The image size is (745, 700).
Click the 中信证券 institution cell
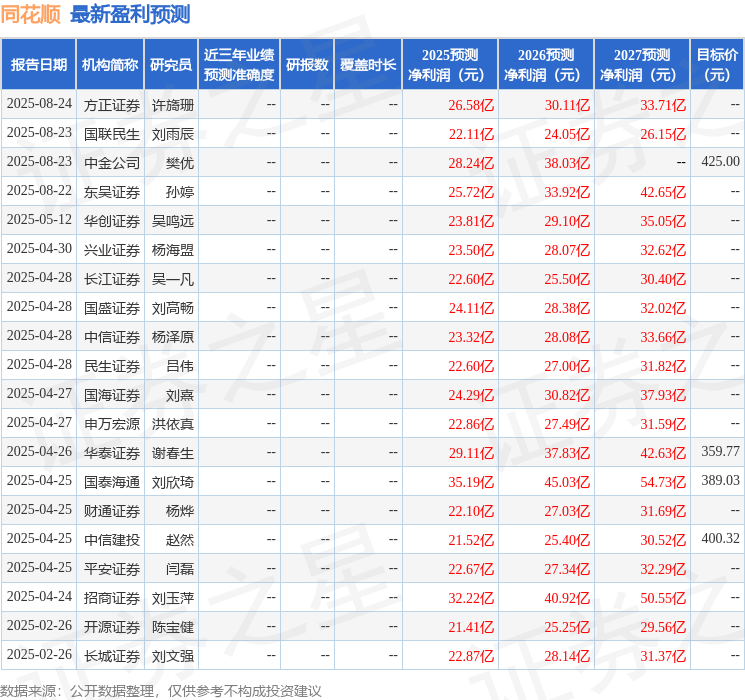click(112, 337)
